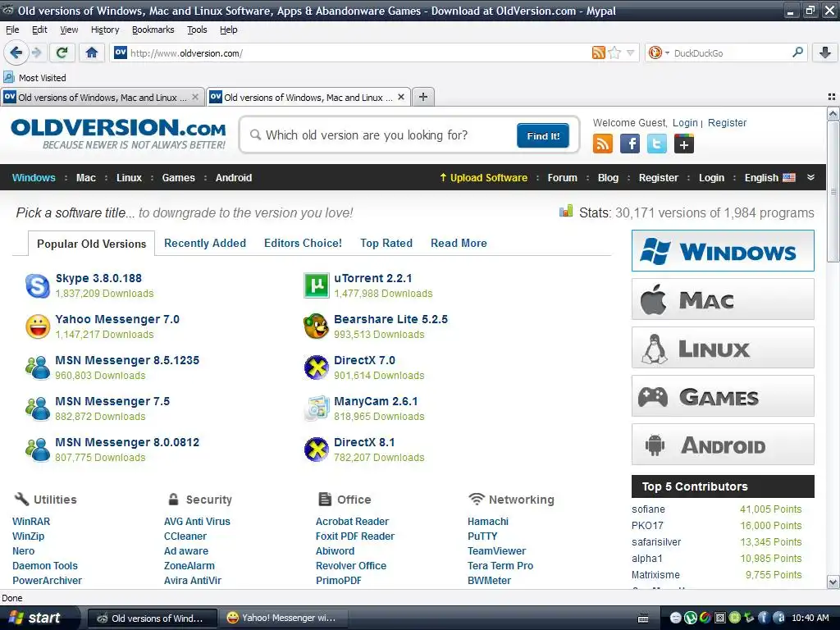Image resolution: width=840 pixels, height=630 pixels.
Task: Click the Stats bar chart icon
Action: click(x=566, y=211)
